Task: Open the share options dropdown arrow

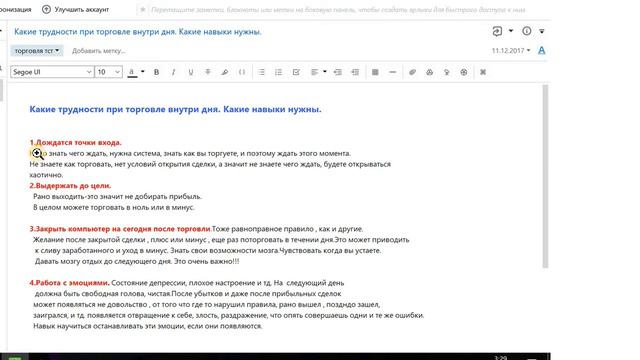Action: 511,31
